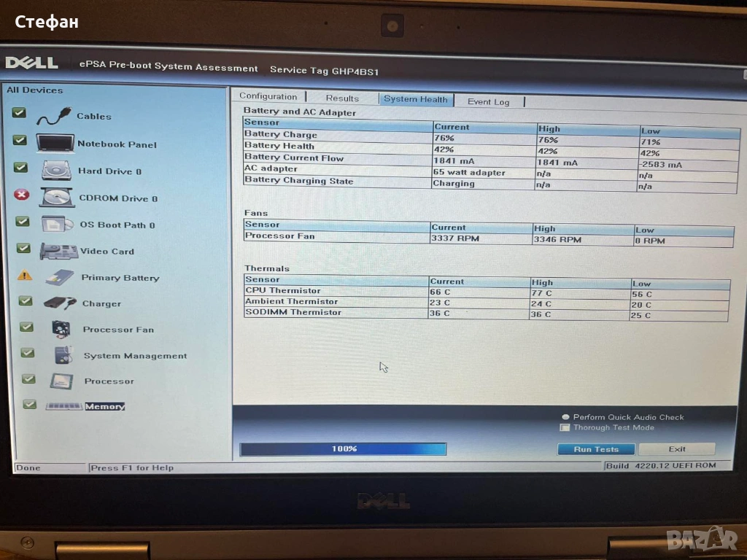
Task: Toggle the Charger checkbox
Action: click(26, 301)
